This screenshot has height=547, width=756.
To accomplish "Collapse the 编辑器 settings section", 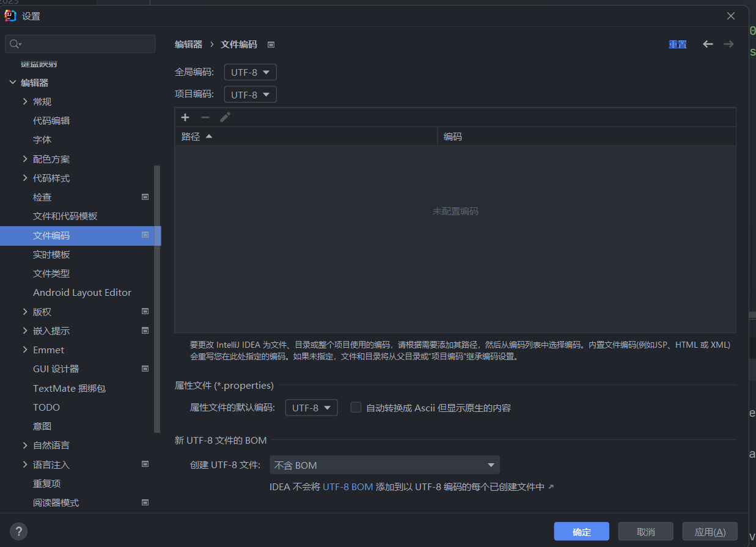I will pos(13,83).
